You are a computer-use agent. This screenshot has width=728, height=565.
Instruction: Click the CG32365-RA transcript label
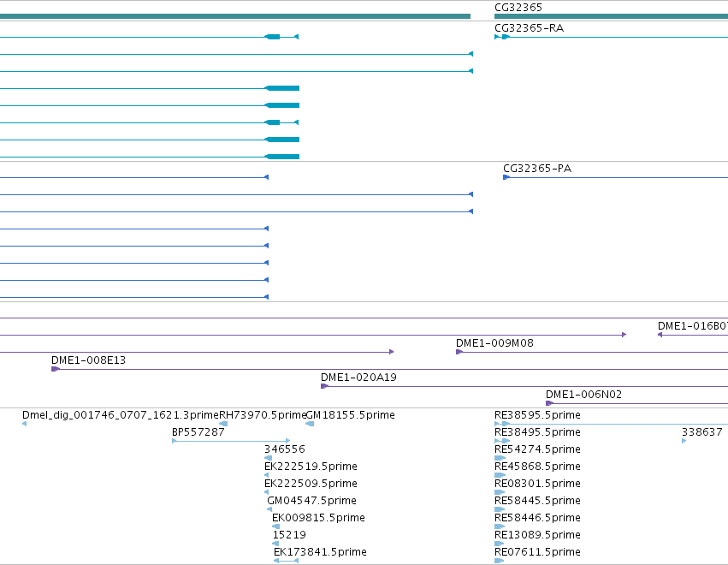[x=529, y=28]
